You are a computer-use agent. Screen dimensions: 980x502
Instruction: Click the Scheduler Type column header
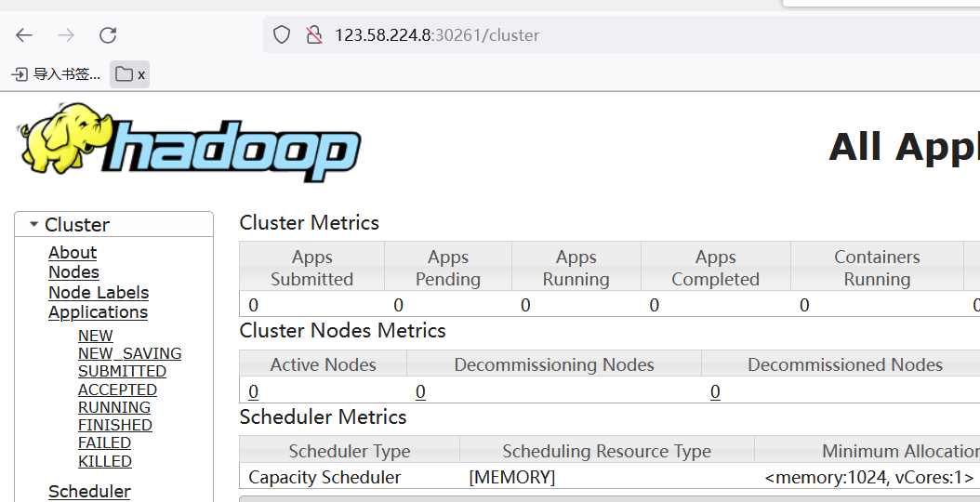click(350, 452)
